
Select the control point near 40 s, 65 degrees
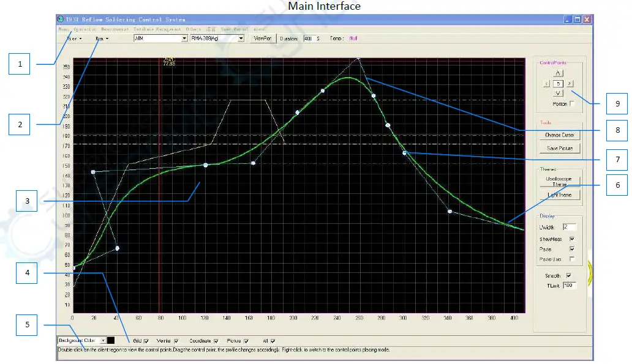[x=118, y=248]
